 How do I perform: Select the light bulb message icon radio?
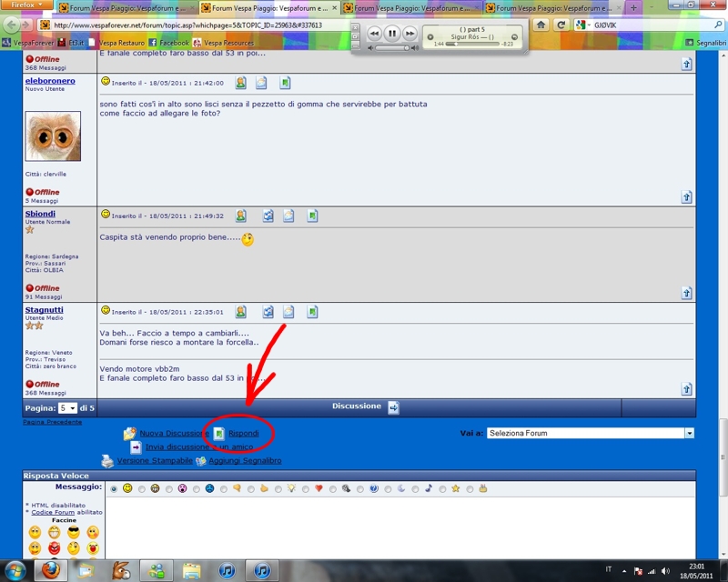click(x=278, y=489)
